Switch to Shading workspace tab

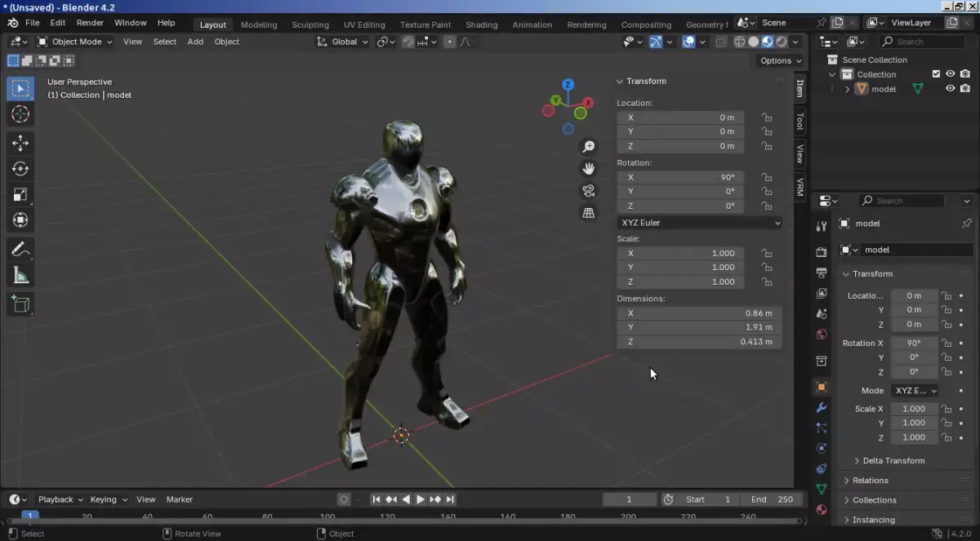point(481,24)
